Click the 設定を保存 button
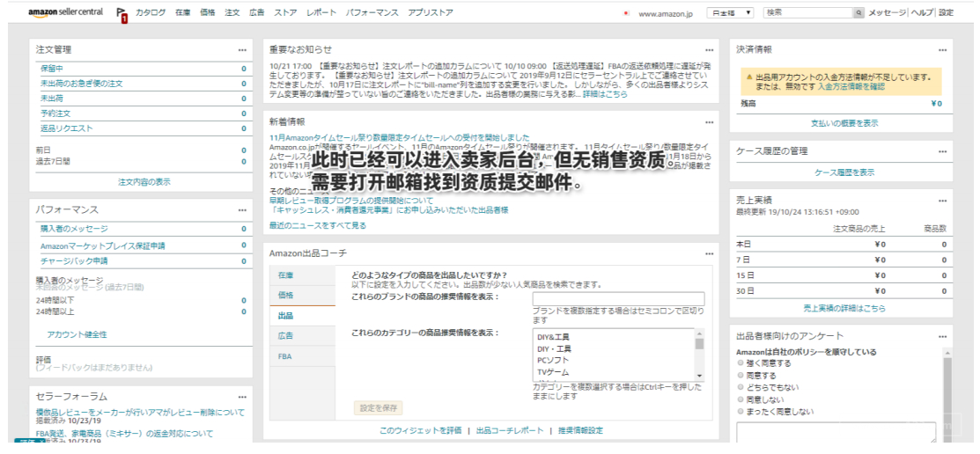 point(379,408)
